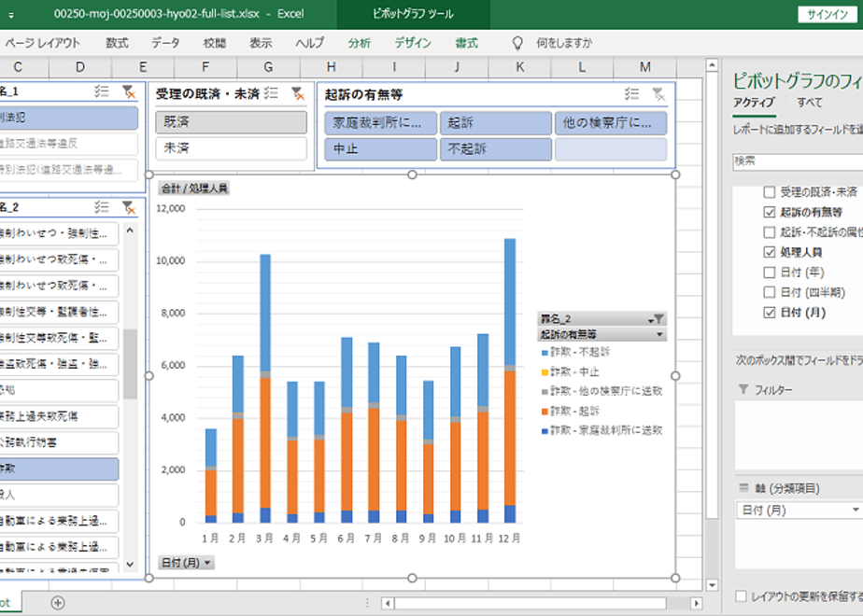Open 罪名_2 legend field filter dropdown
The height and width of the screenshot is (616, 863).
pyautogui.click(x=656, y=319)
